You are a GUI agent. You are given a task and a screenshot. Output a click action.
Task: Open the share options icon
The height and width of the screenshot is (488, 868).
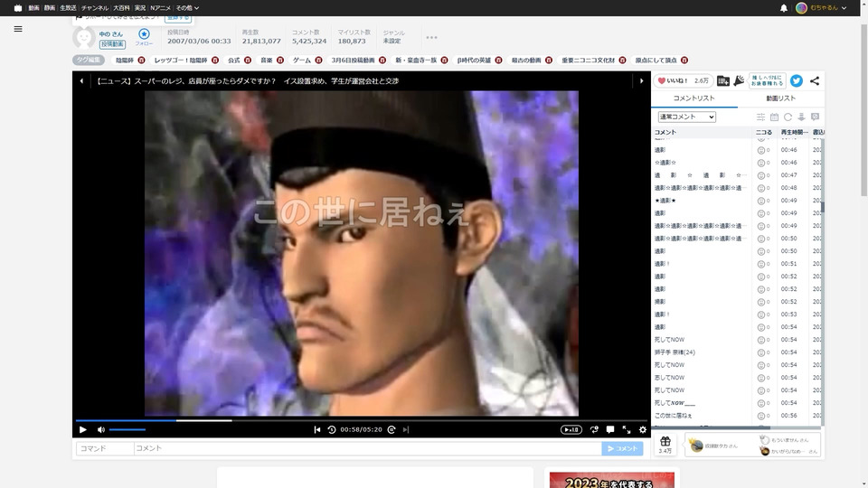point(815,80)
